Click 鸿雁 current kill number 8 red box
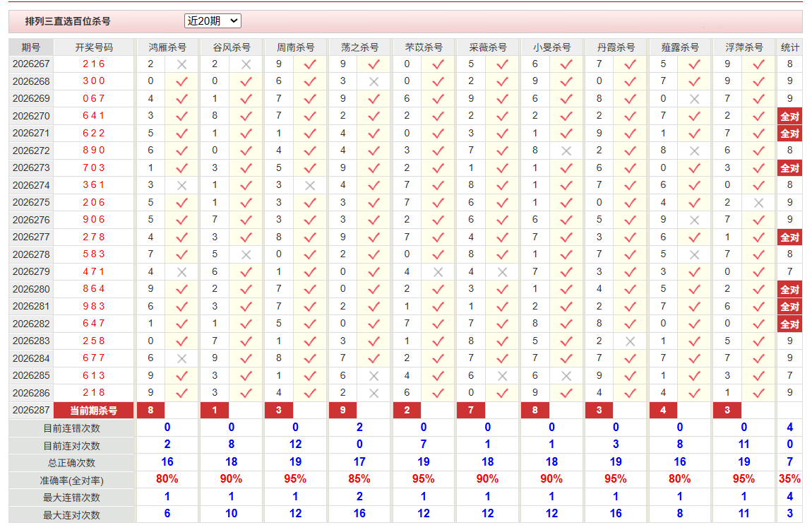Screen dimensions: 812x530 pos(150,411)
